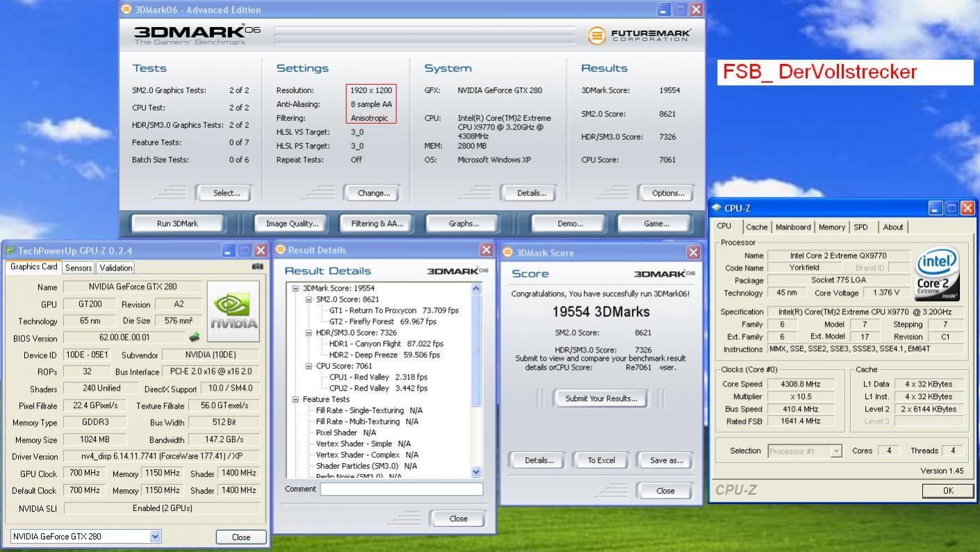The height and width of the screenshot is (552, 980).
Task: Click the Futuremark Corporation logo
Action: [639, 35]
